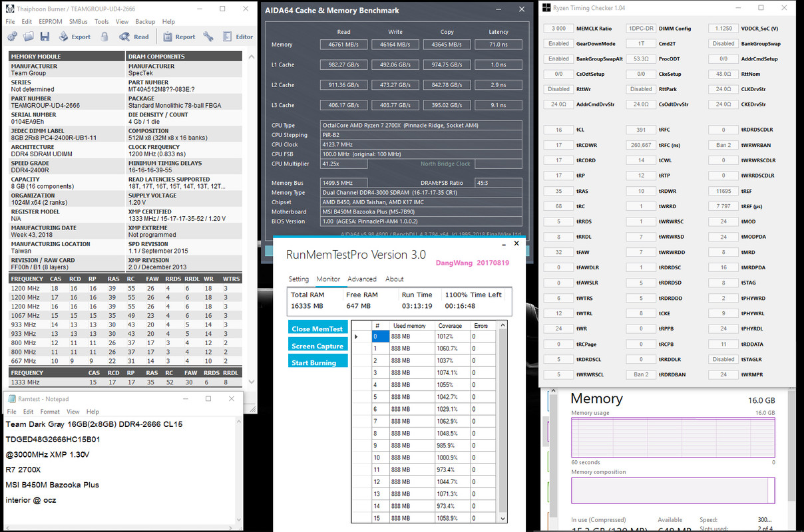This screenshot has width=804, height=532.
Task: Open the View menu in Thaiphoon Burner
Action: [122, 22]
